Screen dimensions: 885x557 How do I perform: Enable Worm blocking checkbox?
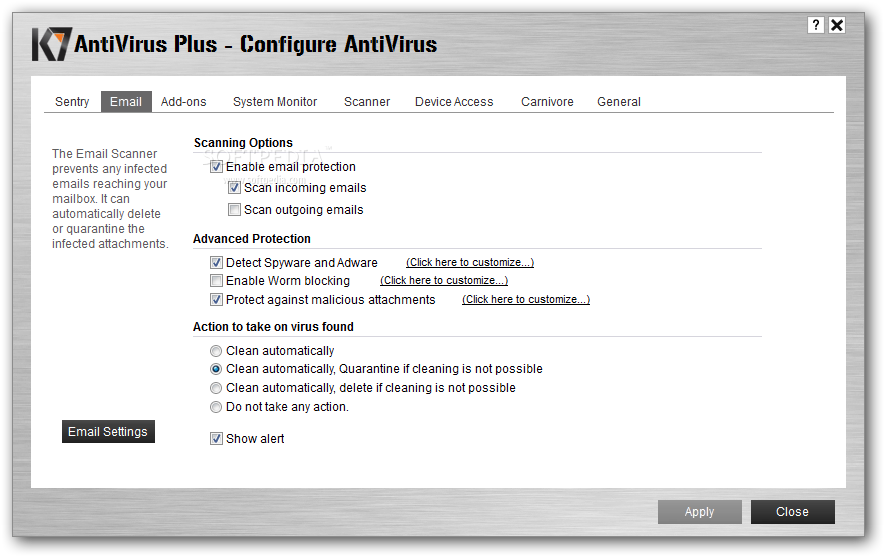coord(216,281)
